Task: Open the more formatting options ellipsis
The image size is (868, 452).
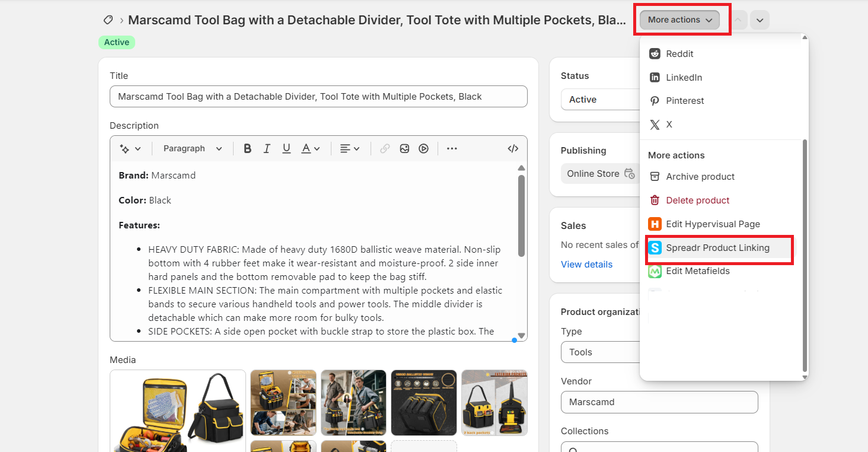Action: [452, 149]
